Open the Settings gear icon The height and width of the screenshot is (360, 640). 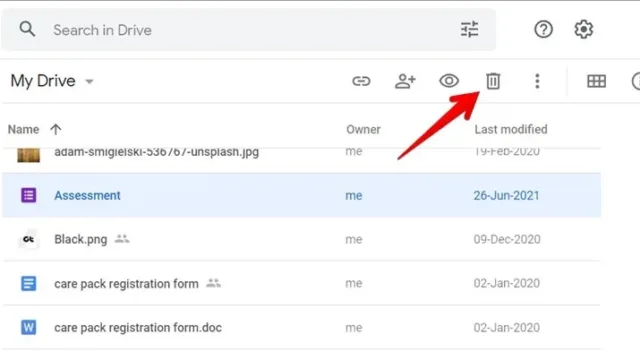[584, 29]
